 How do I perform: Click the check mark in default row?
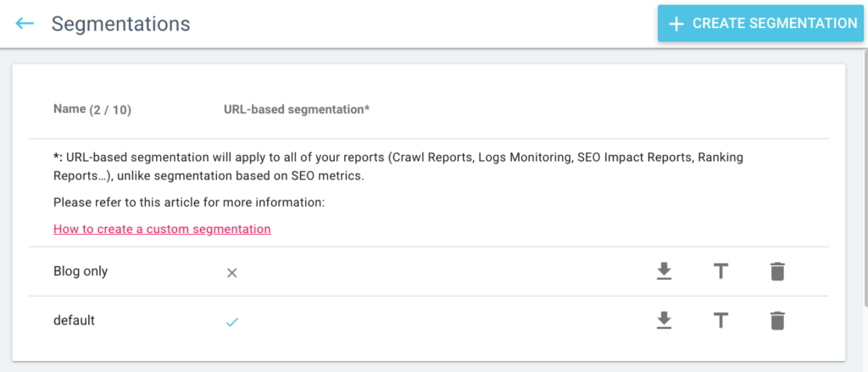[232, 322]
